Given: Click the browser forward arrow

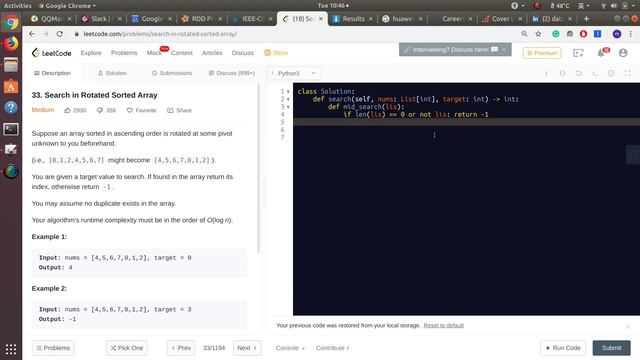Looking at the screenshot, I should [x=45, y=34].
